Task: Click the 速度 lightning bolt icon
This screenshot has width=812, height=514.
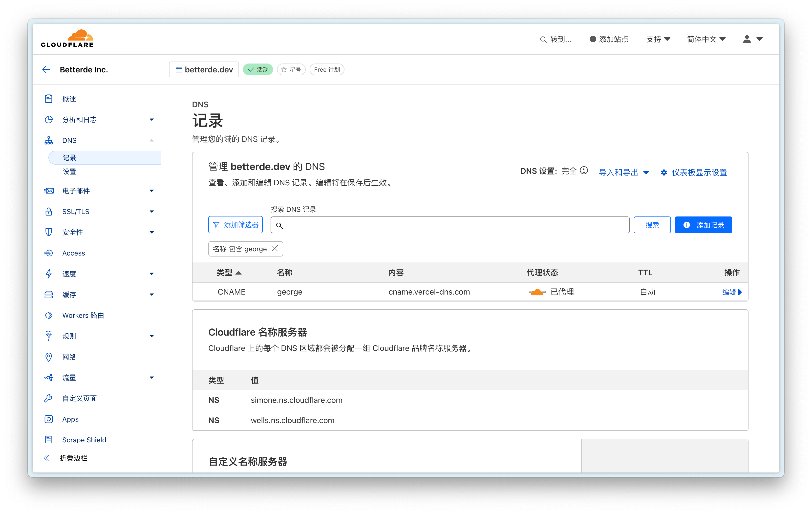Action: 49,274
